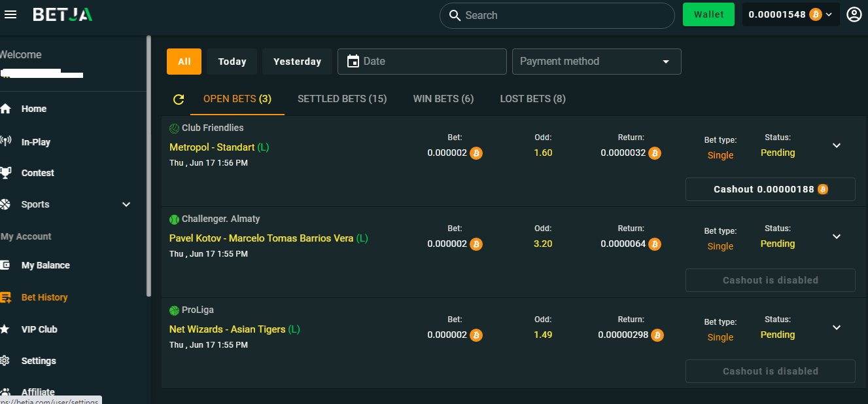Click Bitcoin icon next to return 0.0000032
868x404 pixels.
click(x=655, y=153)
